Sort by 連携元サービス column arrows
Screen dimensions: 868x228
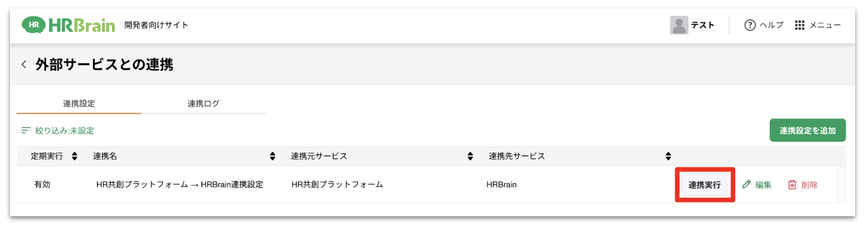click(x=470, y=156)
